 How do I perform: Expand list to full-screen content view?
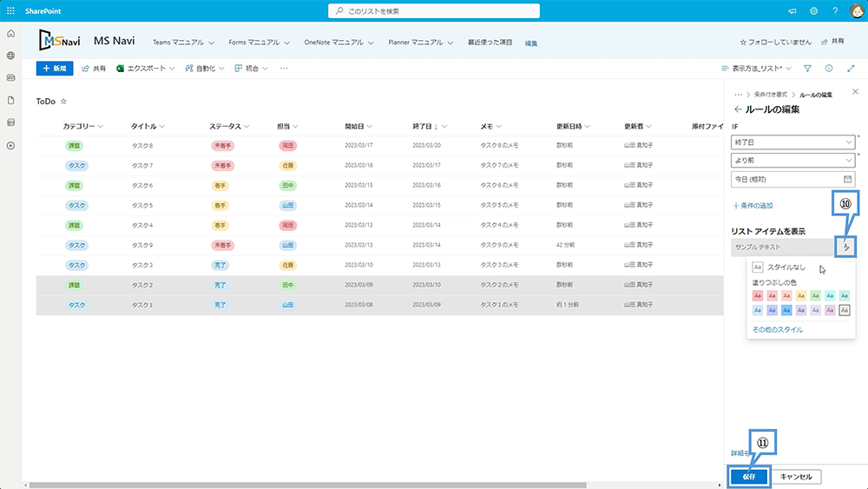(851, 69)
